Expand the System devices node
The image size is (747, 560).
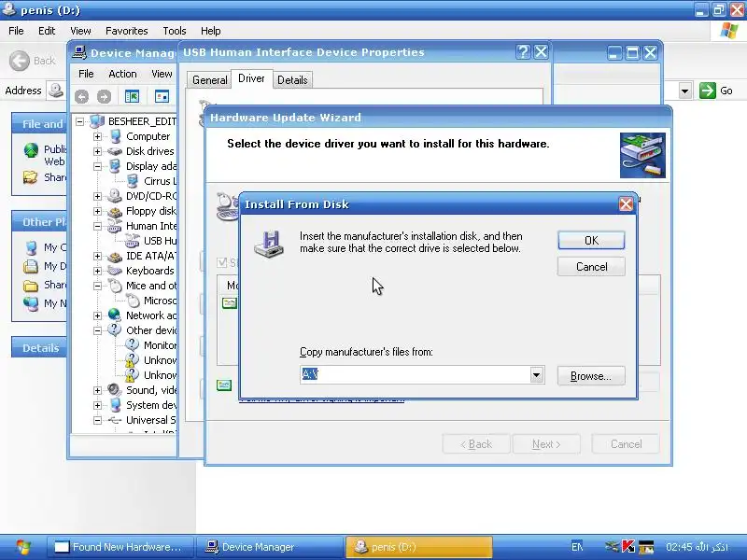[97, 405]
